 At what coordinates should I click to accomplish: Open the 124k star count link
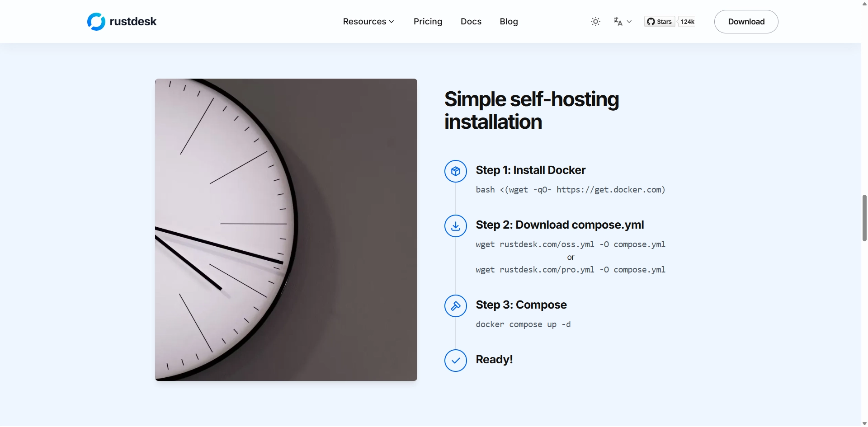click(687, 22)
